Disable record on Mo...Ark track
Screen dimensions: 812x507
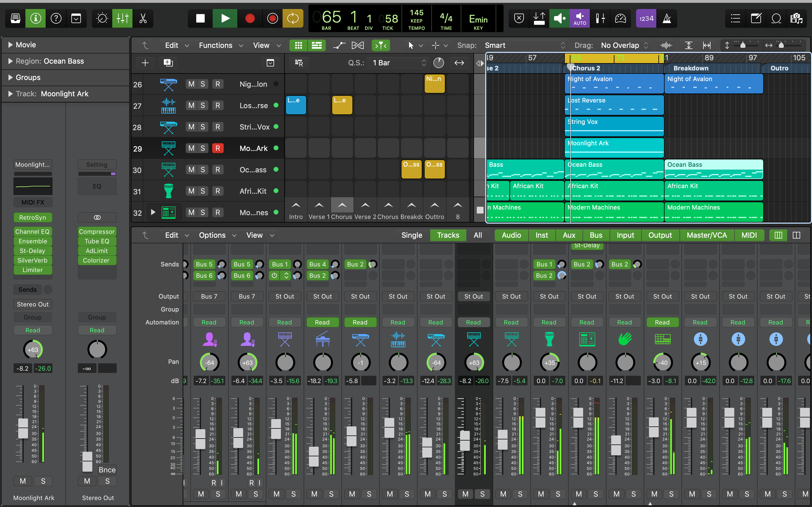[x=217, y=148]
